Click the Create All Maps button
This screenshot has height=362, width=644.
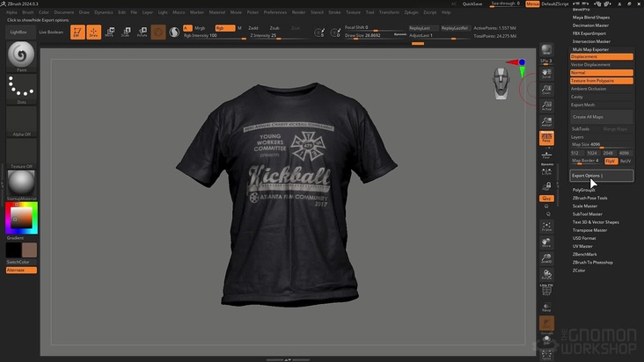[601, 117]
